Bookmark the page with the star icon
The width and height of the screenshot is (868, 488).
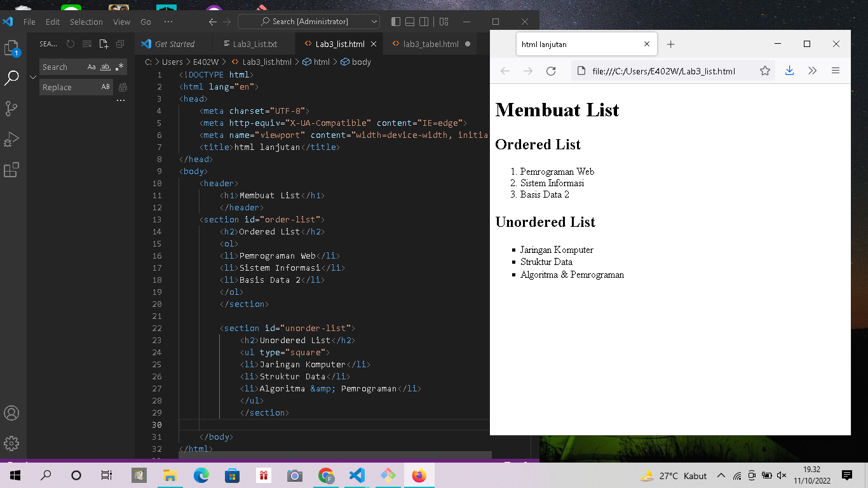point(764,71)
